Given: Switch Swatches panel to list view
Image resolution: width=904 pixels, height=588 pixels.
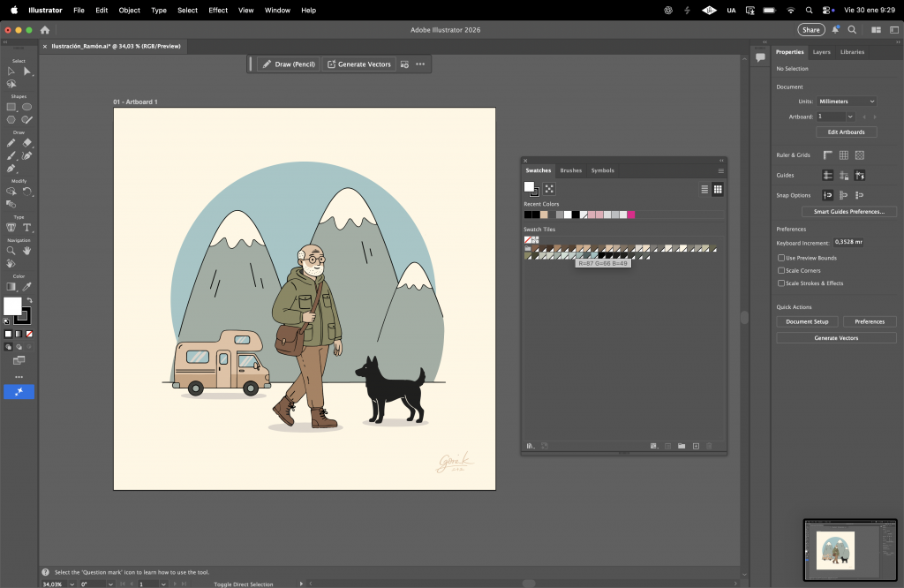Looking at the screenshot, I should [x=704, y=189].
